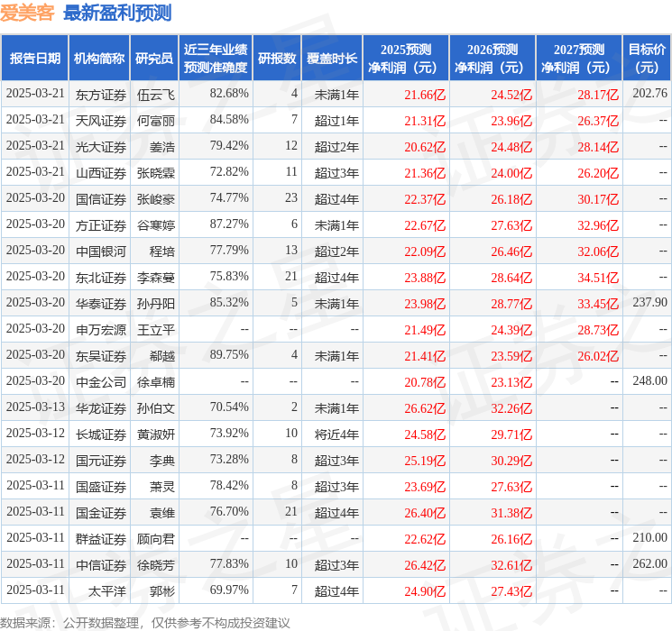This screenshot has height=631, width=672.
Task: Select the 中国银河 institution cell
Action: click(x=101, y=251)
